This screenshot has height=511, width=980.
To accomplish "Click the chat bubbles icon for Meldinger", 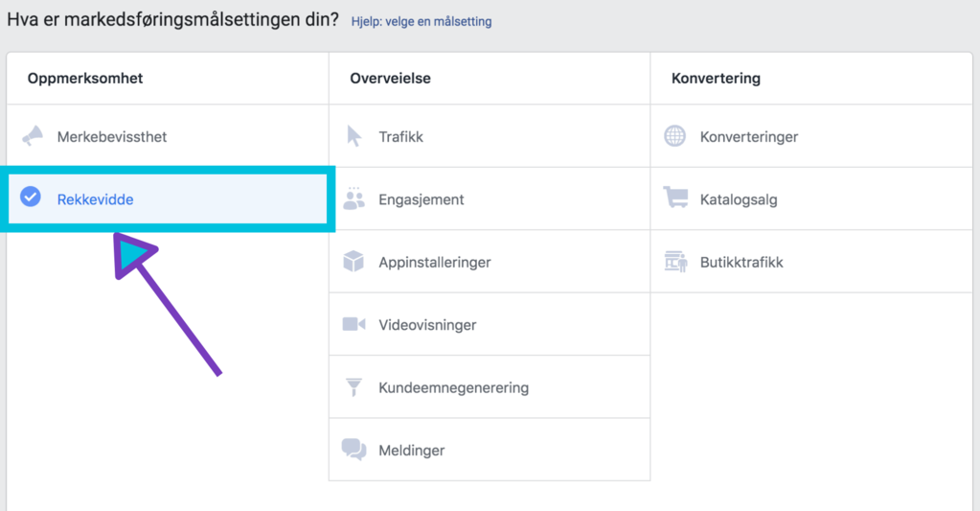I will coord(353,450).
